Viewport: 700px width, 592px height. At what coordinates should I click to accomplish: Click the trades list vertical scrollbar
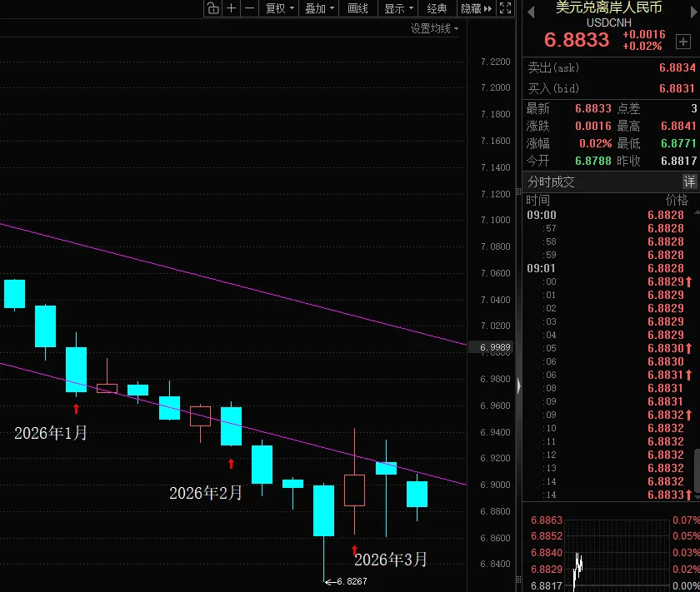coord(697,469)
